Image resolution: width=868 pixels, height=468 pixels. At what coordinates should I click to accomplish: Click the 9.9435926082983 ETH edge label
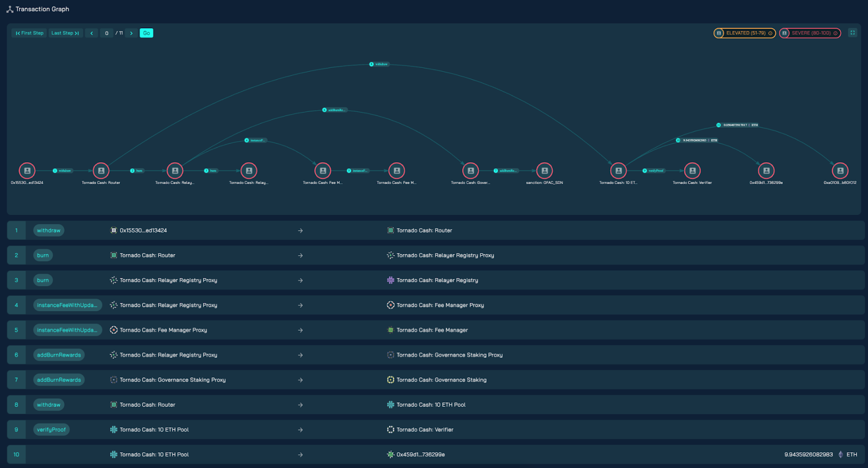pos(698,140)
